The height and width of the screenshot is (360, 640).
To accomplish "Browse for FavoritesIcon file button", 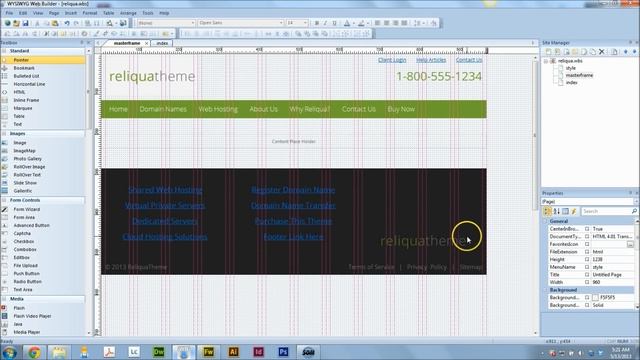I will click(630, 244).
